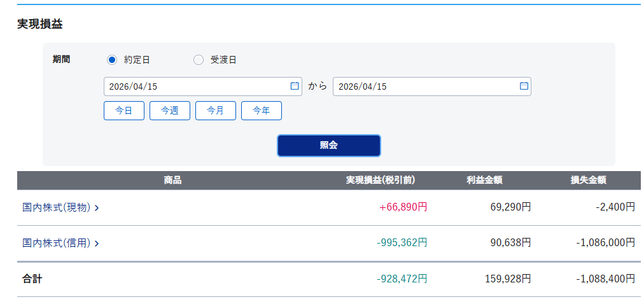The height and width of the screenshot is (304, 644).
Task: Open the 国内株式(信用) details link
Action: click(x=57, y=243)
